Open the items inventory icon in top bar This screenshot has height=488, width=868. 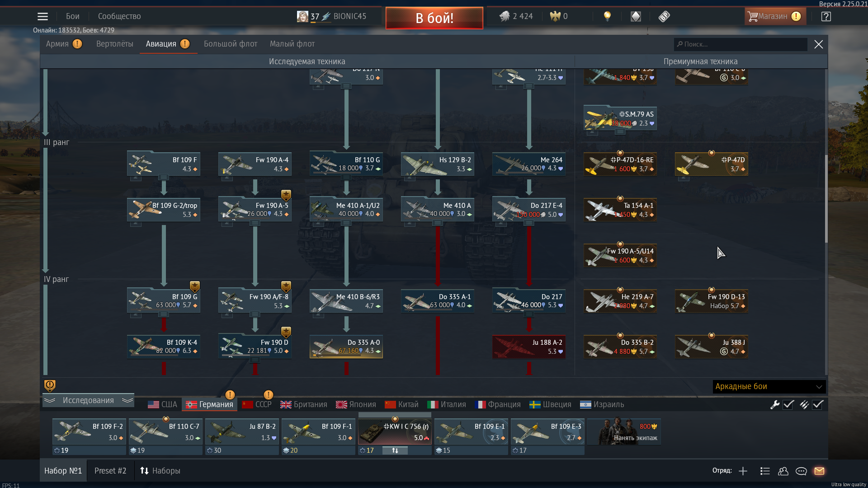pyautogui.click(x=636, y=17)
